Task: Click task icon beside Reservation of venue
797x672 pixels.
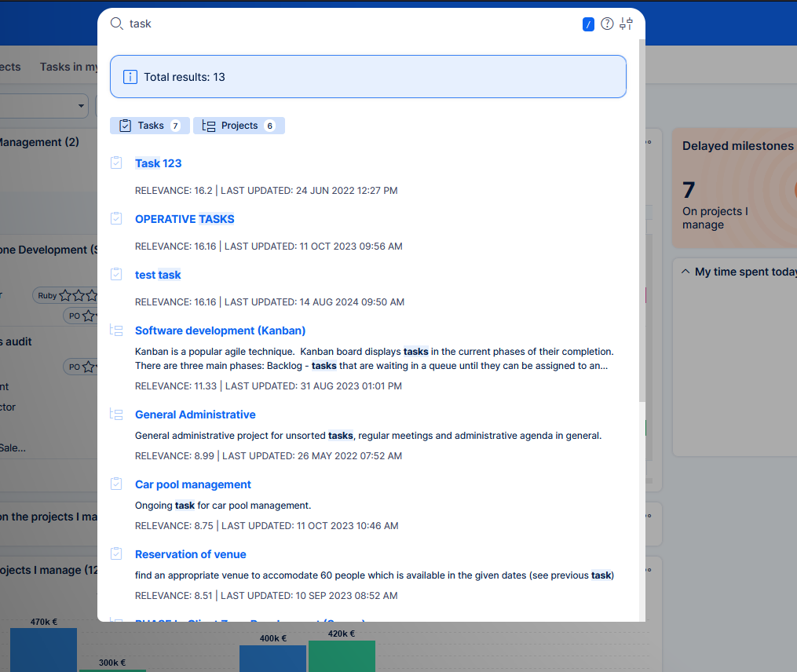Action: click(116, 553)
